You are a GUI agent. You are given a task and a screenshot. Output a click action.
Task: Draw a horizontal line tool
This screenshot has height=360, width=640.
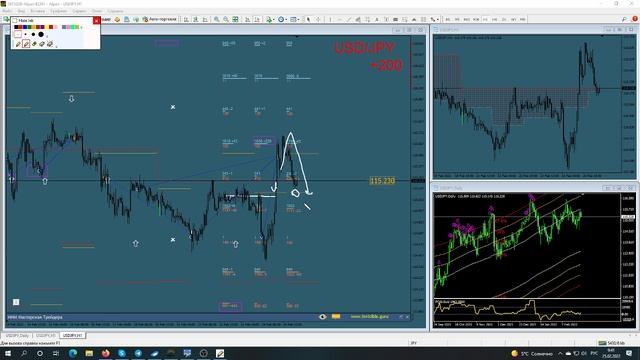340,19
